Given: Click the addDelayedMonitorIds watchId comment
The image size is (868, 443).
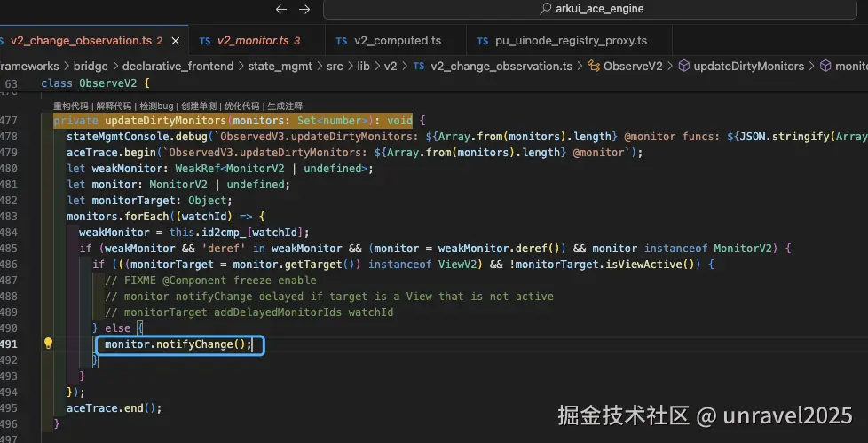Looking at the screenshot, I should (249, 312).
